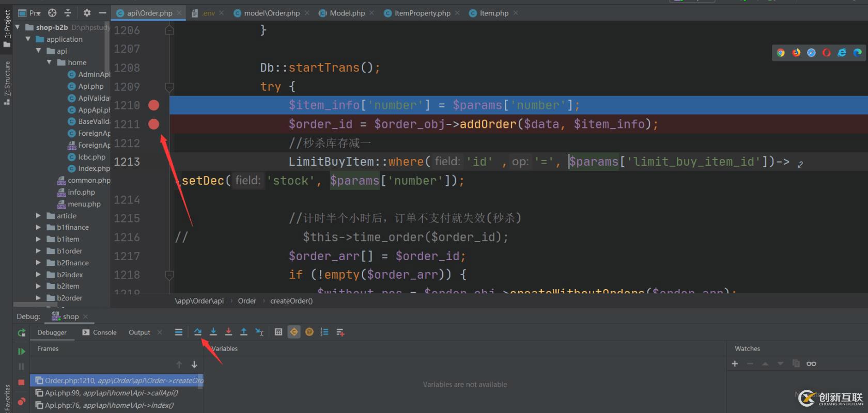Click the red Force Step Into icon
This screenshot has height=413, width=868.
(x=228, y=332)
